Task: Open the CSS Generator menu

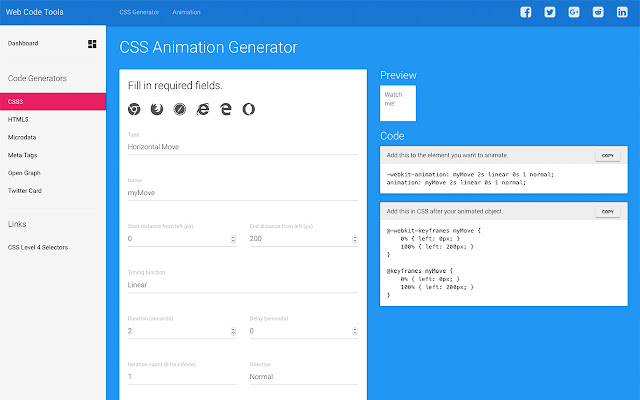Action: [x=139, y=12]
